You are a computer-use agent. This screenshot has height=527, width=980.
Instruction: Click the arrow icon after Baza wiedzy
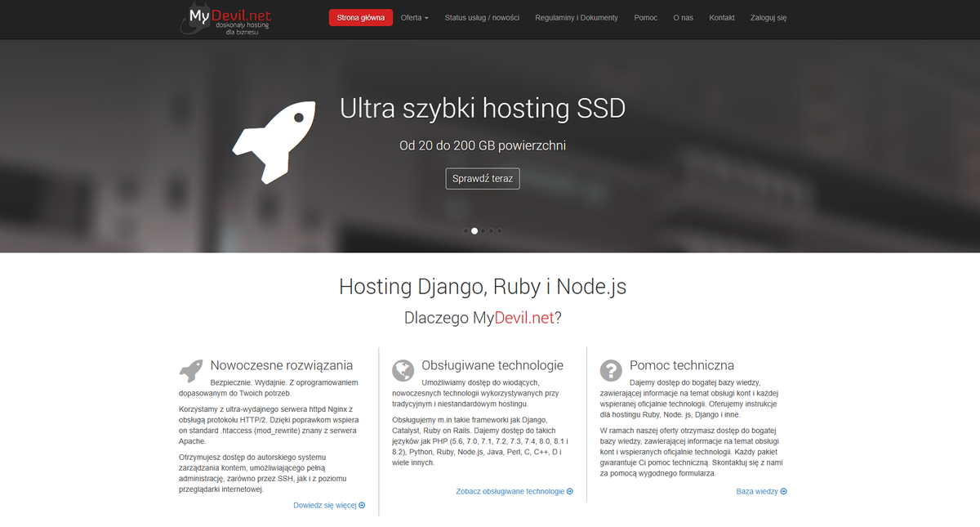tap(782, 491)
